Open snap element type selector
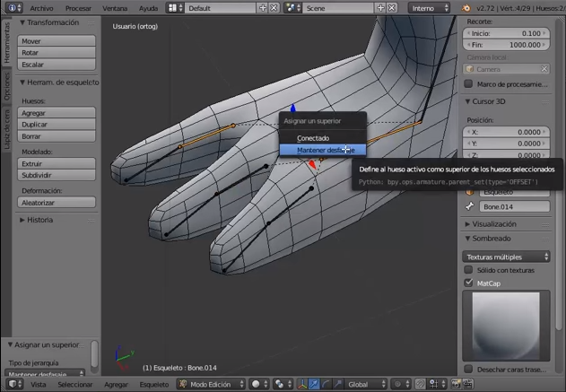This screenshot has width=566, height=392. click(437, 384)
